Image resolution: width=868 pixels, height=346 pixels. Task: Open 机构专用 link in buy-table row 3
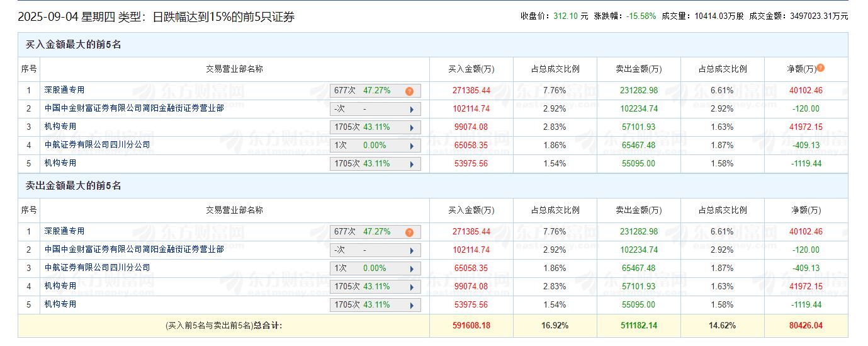(x=60, y=127)
